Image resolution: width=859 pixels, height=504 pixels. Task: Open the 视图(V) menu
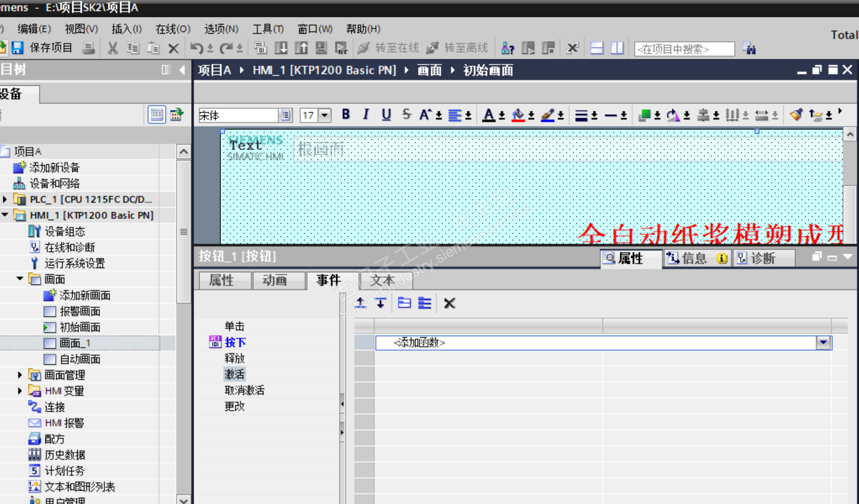(81, 29)
